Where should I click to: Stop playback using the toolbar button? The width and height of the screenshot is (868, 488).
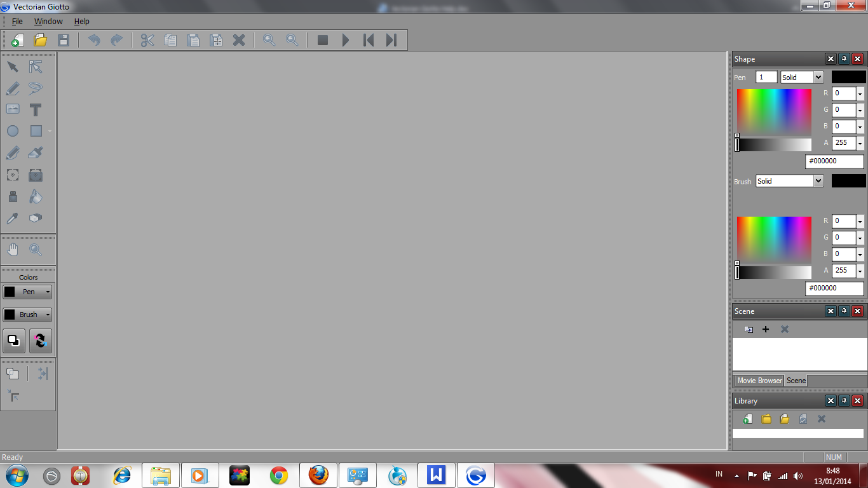click(323, 40)
